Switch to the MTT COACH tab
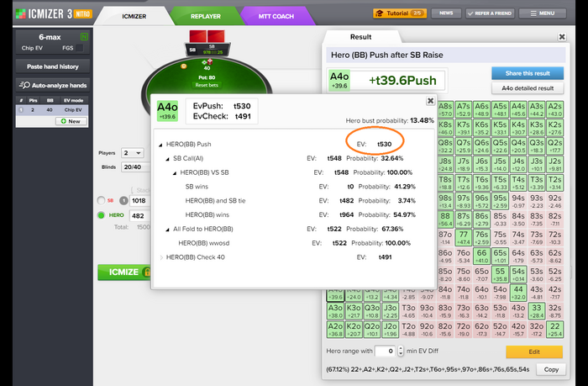588x386 pixels. [276, 16]
